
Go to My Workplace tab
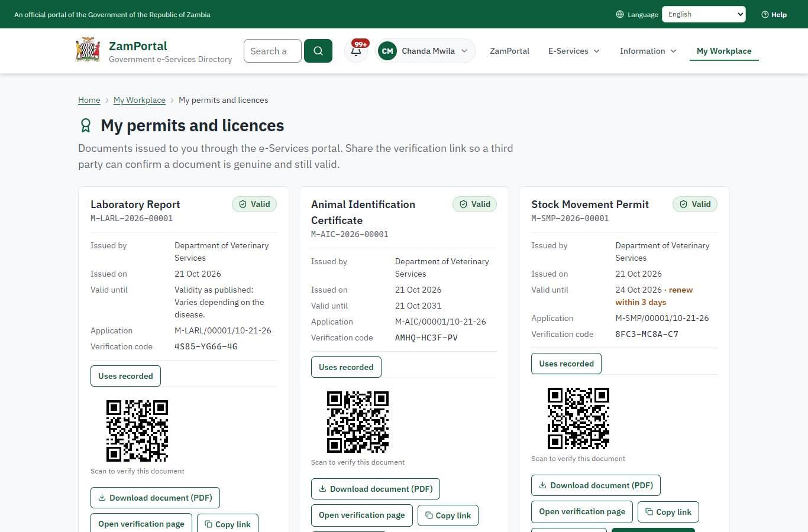point(724,51)
